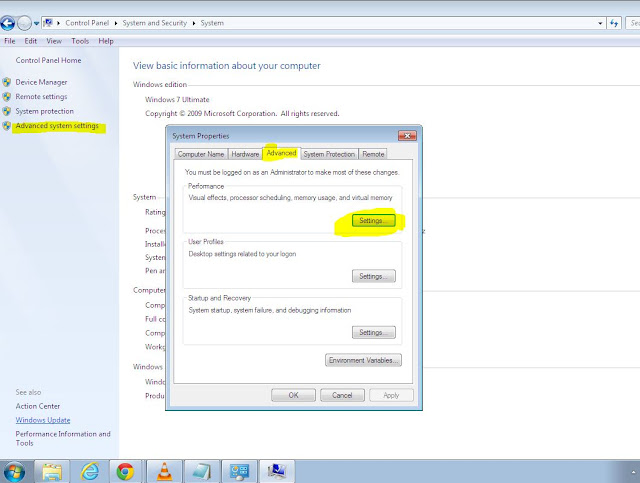Switch to the Hardware tab
This screenshot has height=483, width=640.
245,154
